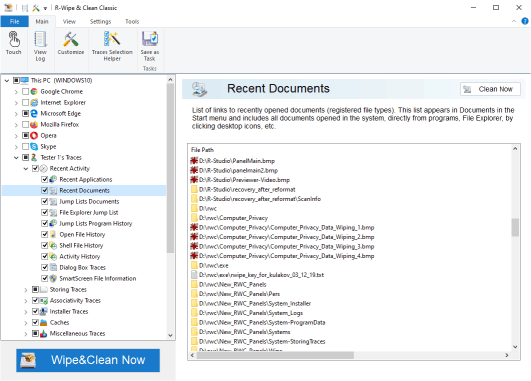Click the Internet Explorer icon in tree
The height and width of the screenshot is (381, 531).
point(34,102)
